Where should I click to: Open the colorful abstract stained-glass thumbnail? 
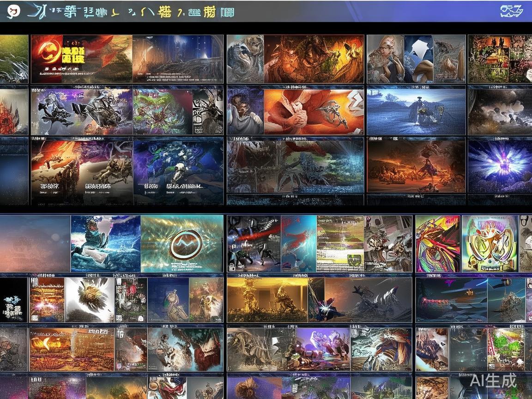pyautogui.click(x=437, y=244)
